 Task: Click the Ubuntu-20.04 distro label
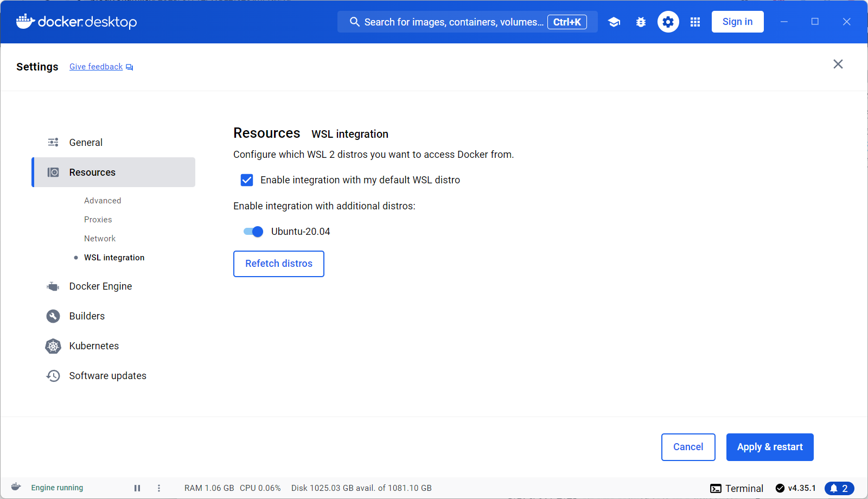coord(301,232)
